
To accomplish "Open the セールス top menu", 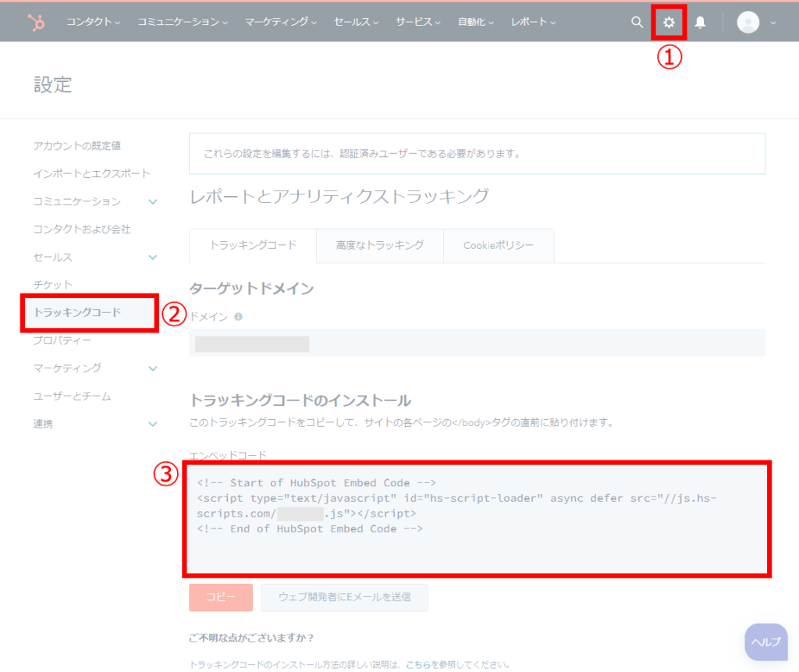I will point(356,22).
